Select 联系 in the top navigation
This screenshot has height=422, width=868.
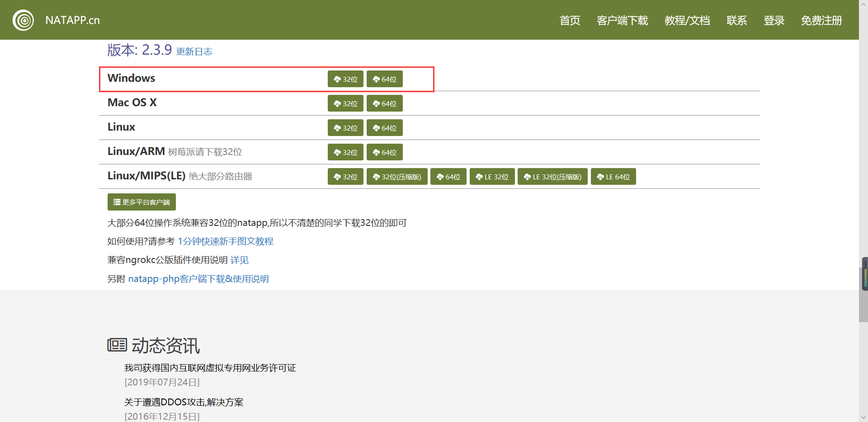click(737, 20)
